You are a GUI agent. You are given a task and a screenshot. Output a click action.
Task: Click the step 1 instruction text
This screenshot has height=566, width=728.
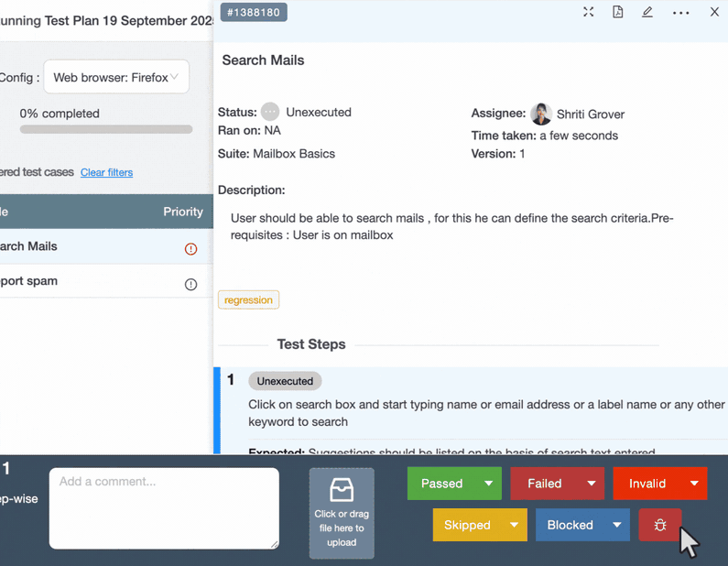(486, 413)
